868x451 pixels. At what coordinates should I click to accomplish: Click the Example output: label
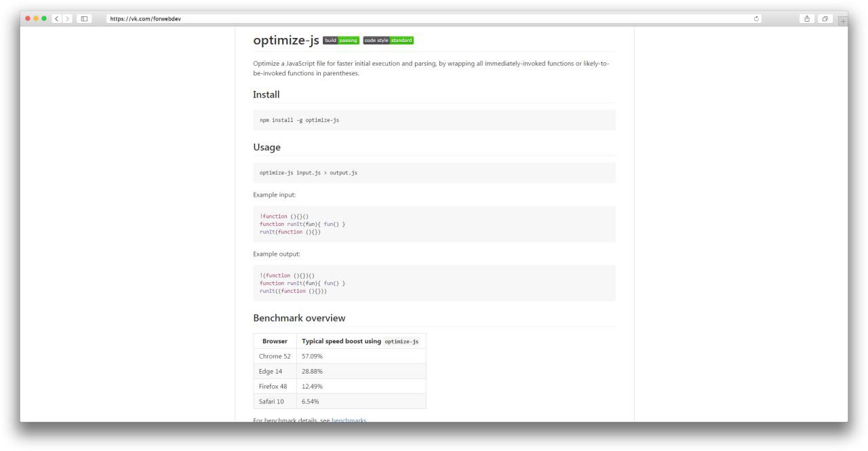click(x=277, y=254)
